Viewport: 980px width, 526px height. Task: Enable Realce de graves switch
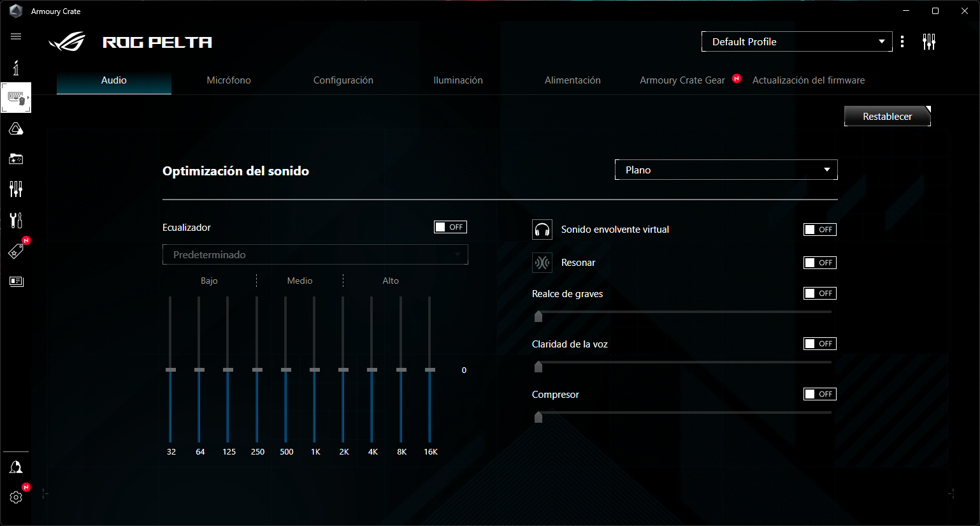click(x=820, y=293)
